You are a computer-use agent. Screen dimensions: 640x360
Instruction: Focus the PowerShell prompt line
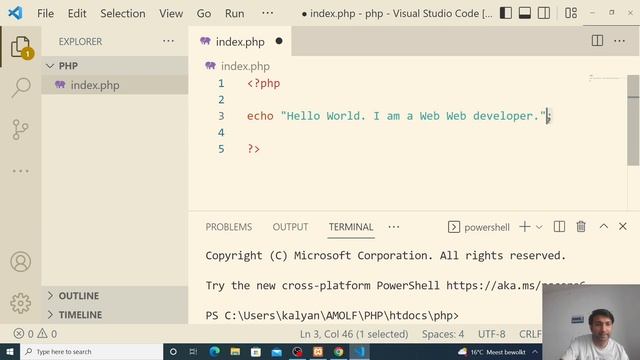click(332, 316)
